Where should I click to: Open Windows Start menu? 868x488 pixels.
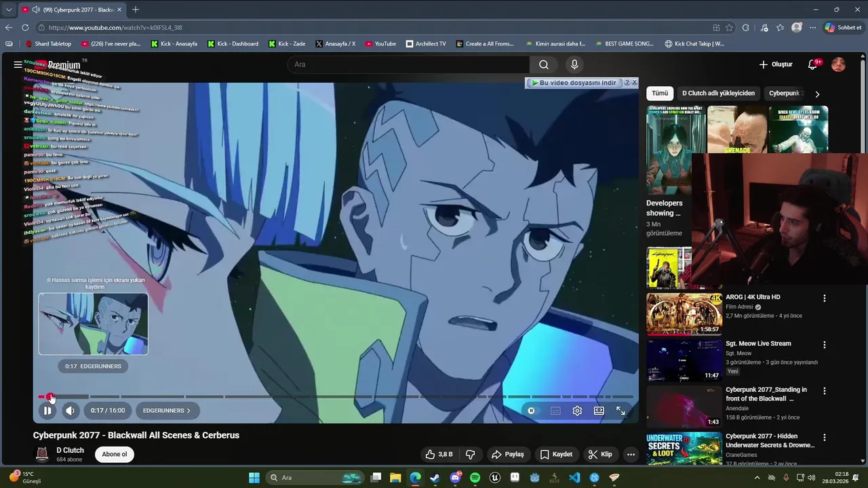click(254, 478)
